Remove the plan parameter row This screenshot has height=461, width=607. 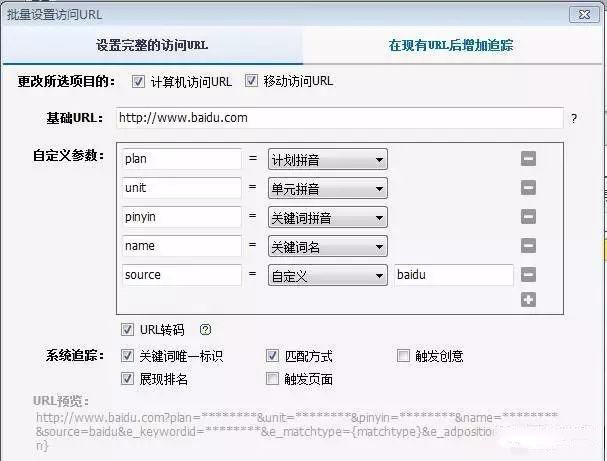(528, 158)
